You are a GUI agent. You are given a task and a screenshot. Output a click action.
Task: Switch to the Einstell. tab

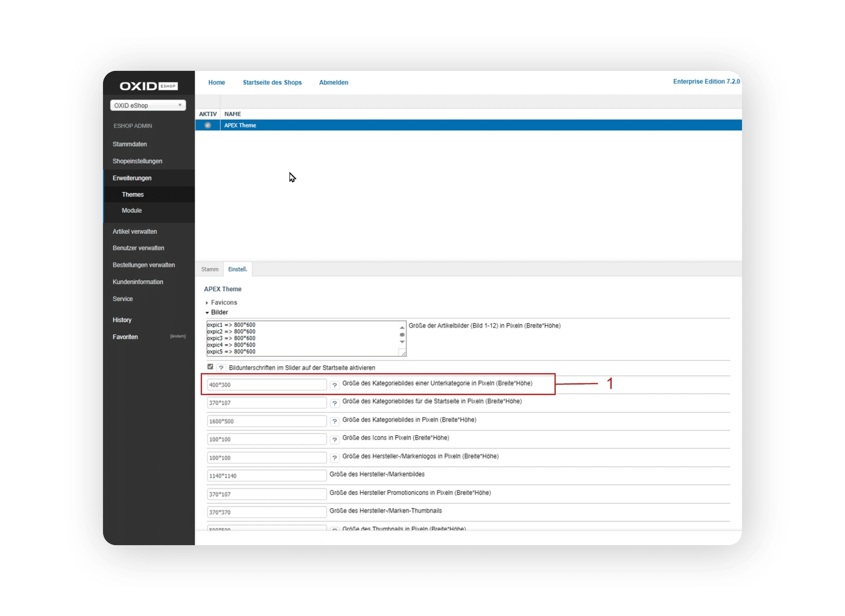pyautogui.click(x=238, y=269)
